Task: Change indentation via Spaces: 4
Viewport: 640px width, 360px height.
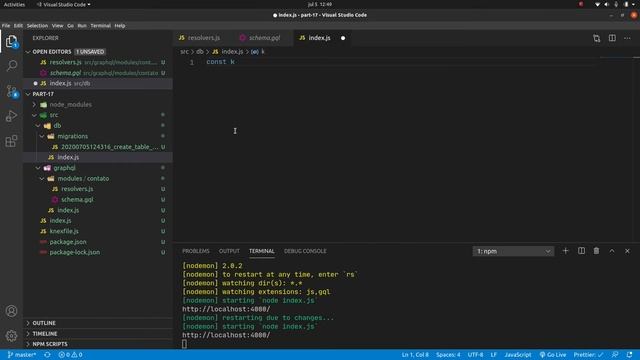Action: click(448, 355)
